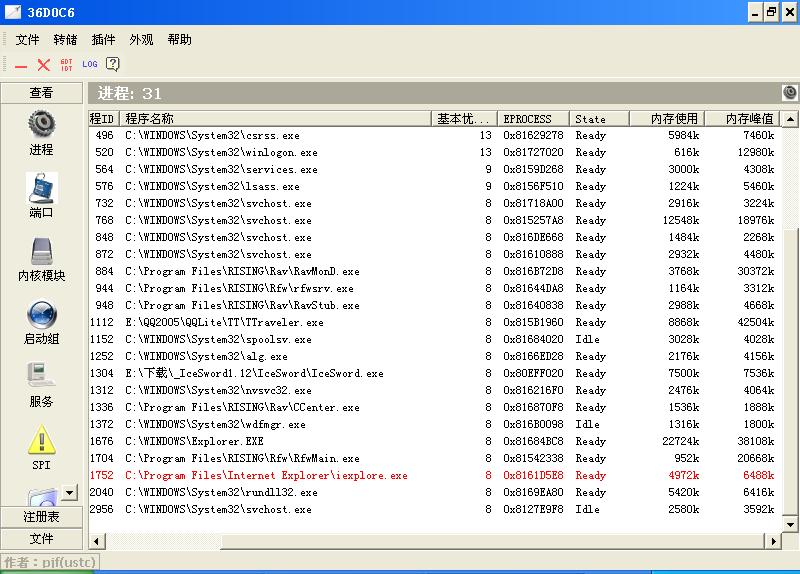Sort by the 基本优... priority column header

(464, 119)
